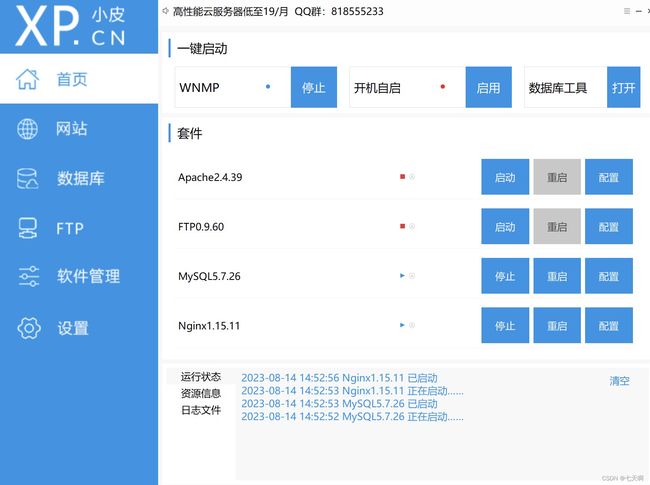Click the home house icon in sidebar
Viewport: 650px width, 485px height.
[29, 79]
